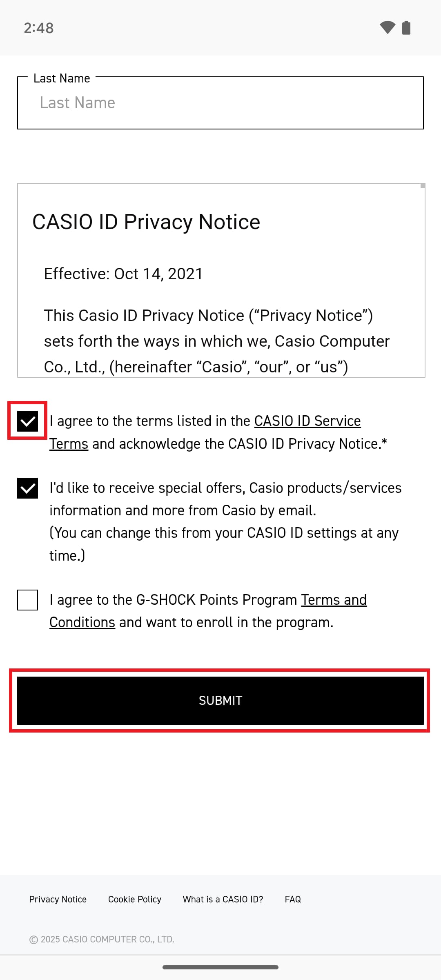Tap the bottom navigation gesture handle
The image size is (441, 980).
(220, 967)
